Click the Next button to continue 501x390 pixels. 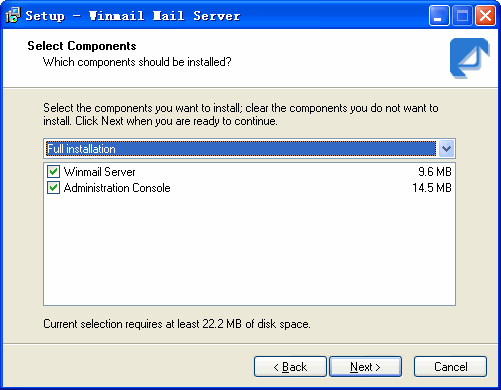(x=365, y=367)
